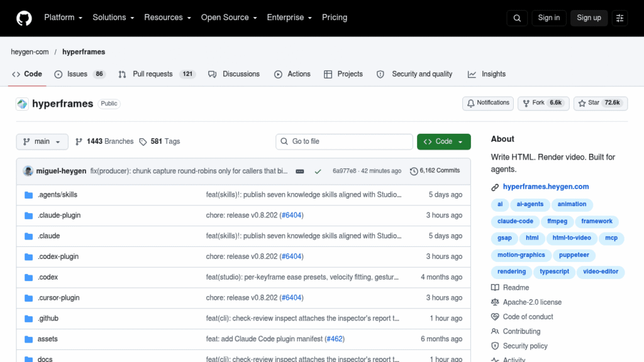This screenshot has height=362, width=644.
Task: Click the ffmpeg topic tag
Action: click(557, 222)
